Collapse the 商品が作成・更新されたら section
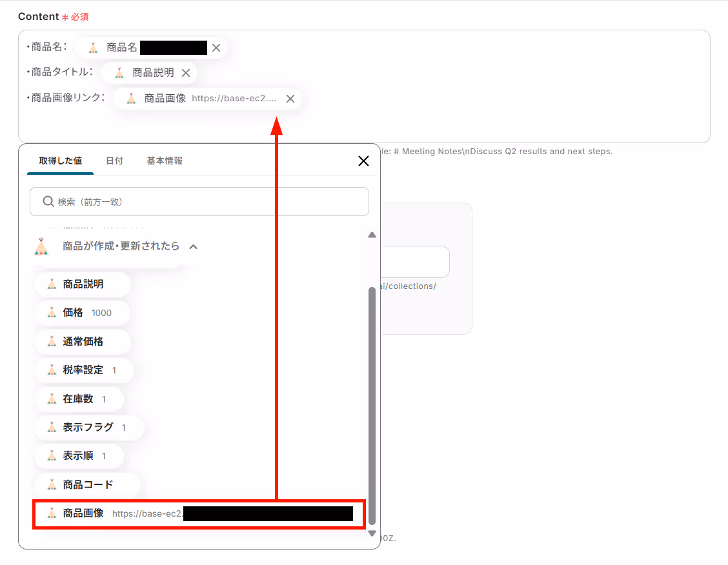This screenshot has height=565, width=728. tap(194, 247)
